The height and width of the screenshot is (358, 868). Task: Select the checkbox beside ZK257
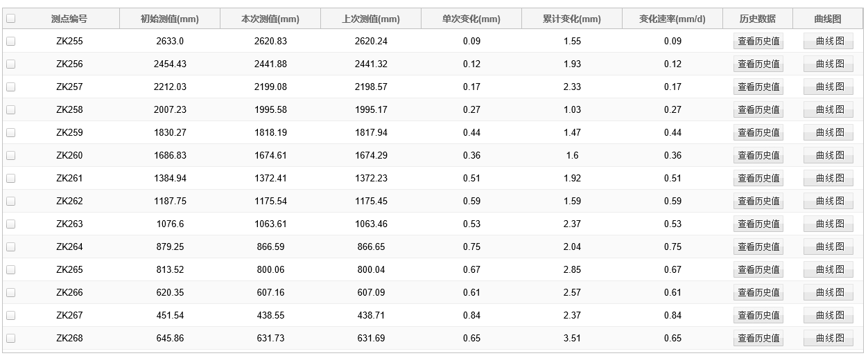(10, 87)
